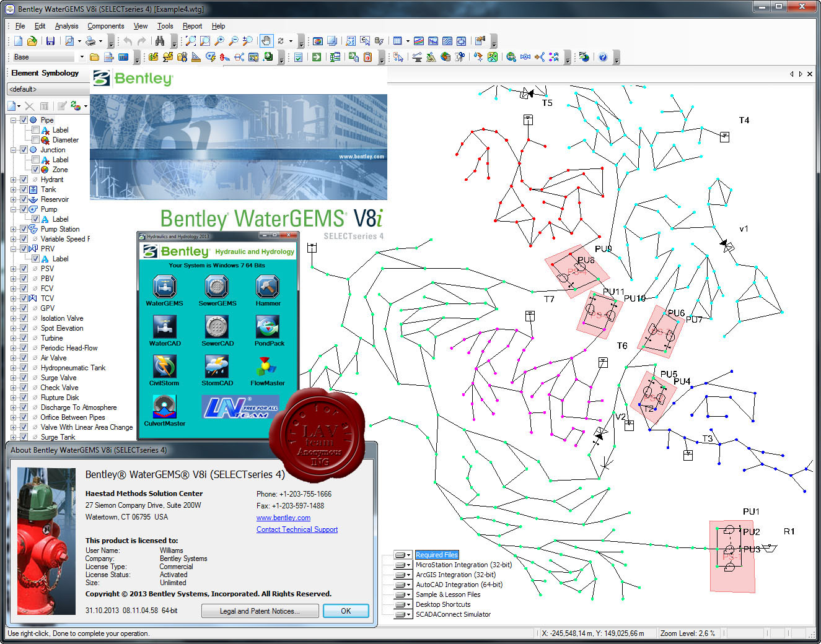
Task: Click the Contours icon in toolbar
Action: pos(447,41)
